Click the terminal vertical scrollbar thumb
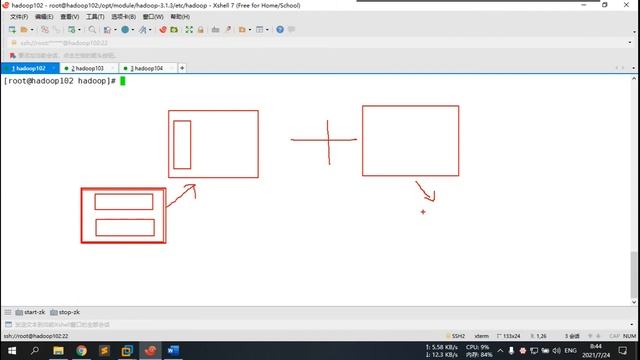The image size is (640, 360). point(633,275)
